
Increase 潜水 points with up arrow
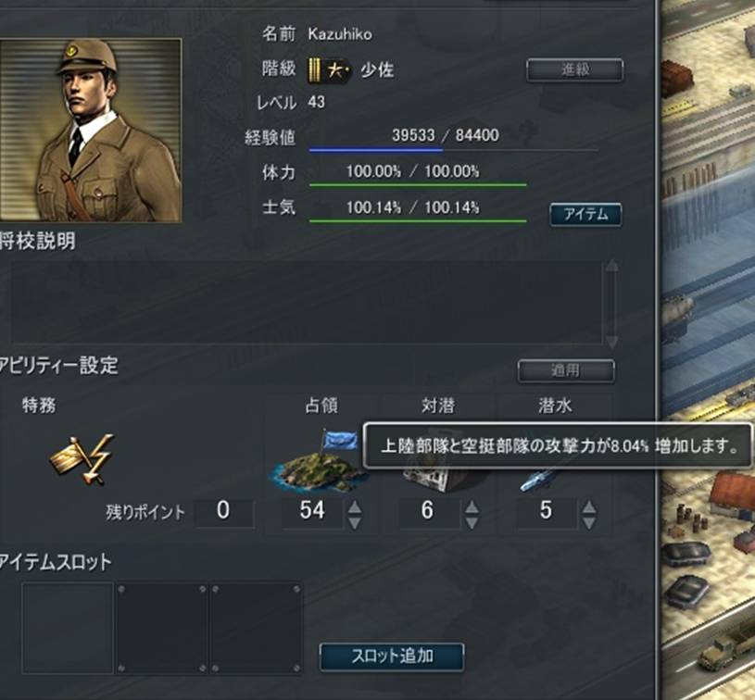(x=589, y=507)
